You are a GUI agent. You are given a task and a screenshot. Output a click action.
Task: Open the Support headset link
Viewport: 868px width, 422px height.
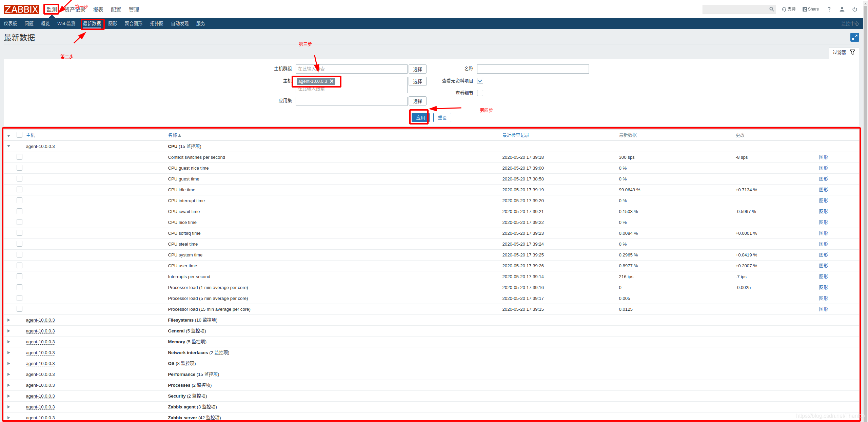789,9
